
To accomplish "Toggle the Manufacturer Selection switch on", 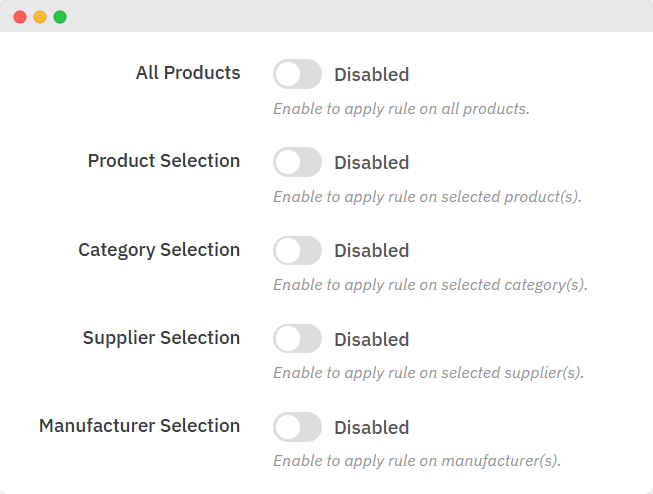I will pyautogui.click(x=297, y=427).
